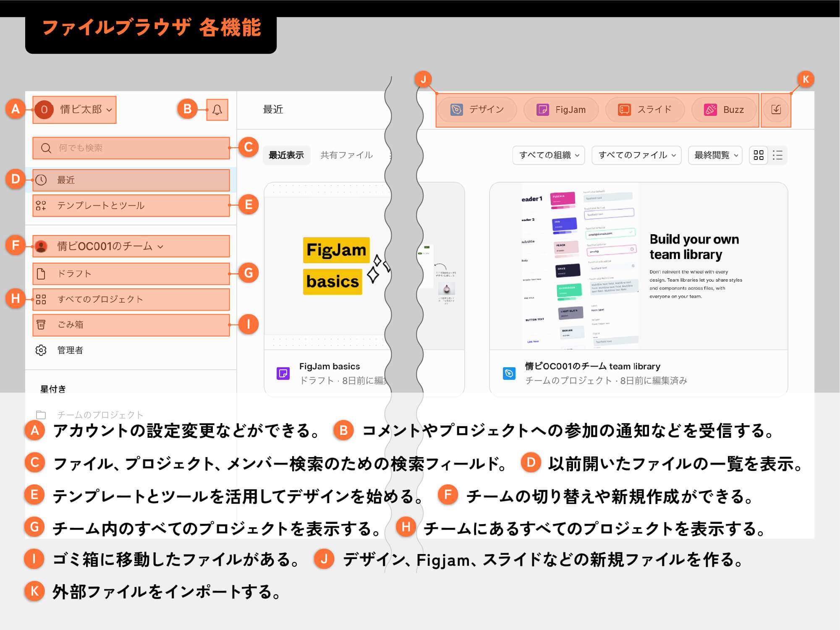Click the templates icon beside テンプレートとツール
Image resolution: width=840 pixels, height=630 pixels.
tap(41, 205)
